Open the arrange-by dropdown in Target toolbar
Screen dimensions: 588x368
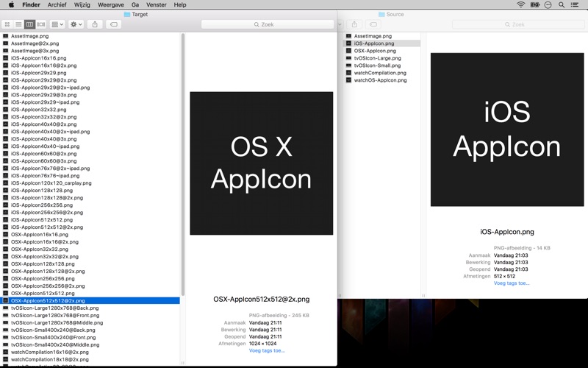coord(57,24)
